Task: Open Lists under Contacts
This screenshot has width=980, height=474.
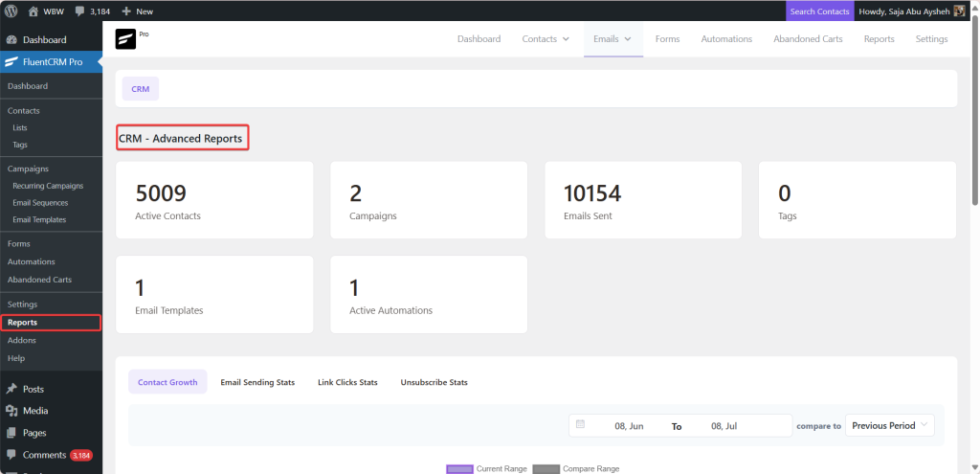Action: point(20,127)
